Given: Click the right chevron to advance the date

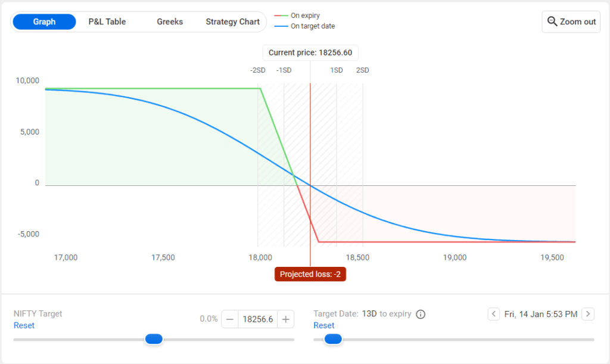Looking at the screenshot, I should click(588, 314).
